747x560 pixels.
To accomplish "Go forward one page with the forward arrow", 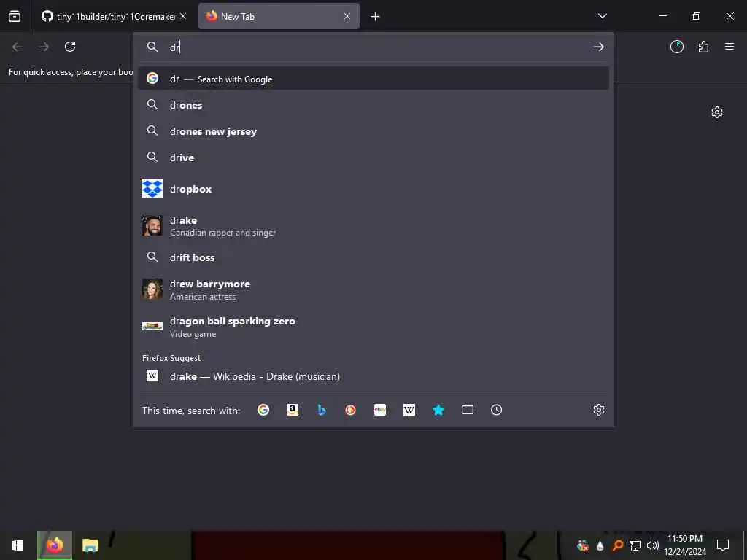I will point(44,47).
